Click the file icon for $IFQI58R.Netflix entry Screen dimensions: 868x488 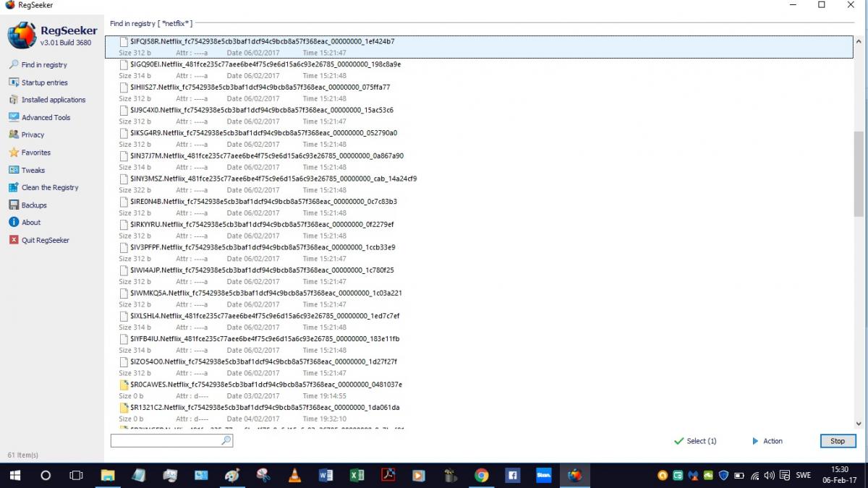[124, 42]
